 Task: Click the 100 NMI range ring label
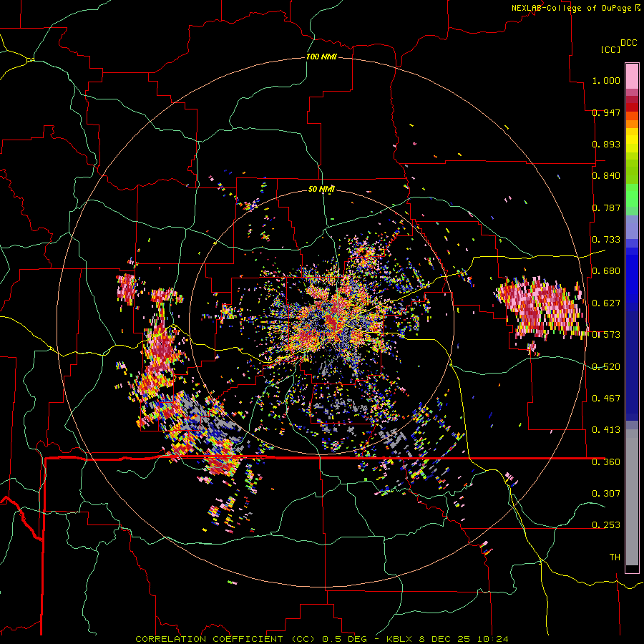[x=321, y=57]
